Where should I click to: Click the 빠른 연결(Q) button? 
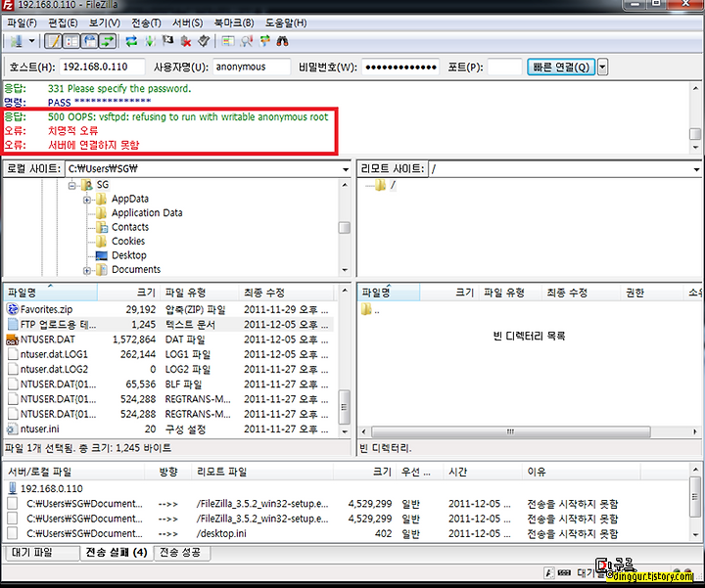click(x=561, y=67)
